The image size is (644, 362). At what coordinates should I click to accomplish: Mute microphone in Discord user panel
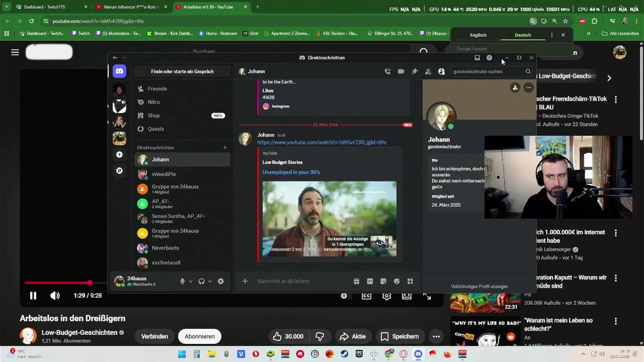[x=182, y=282]
